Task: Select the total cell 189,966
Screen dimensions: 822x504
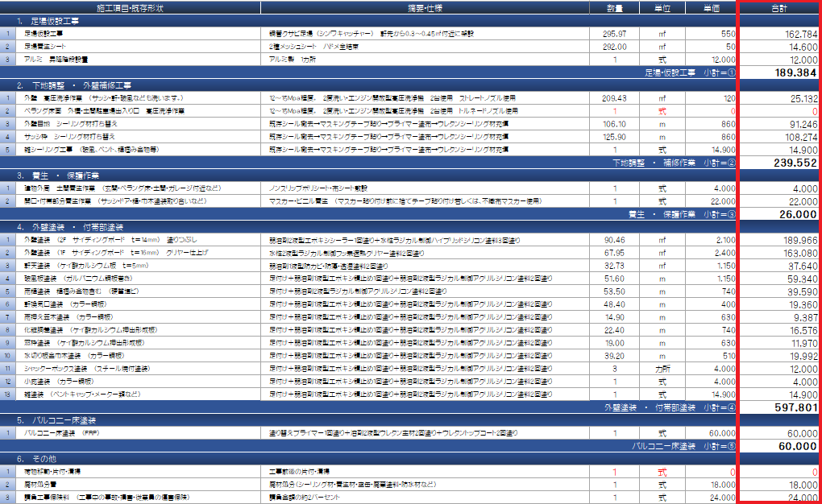Action: 779,240
